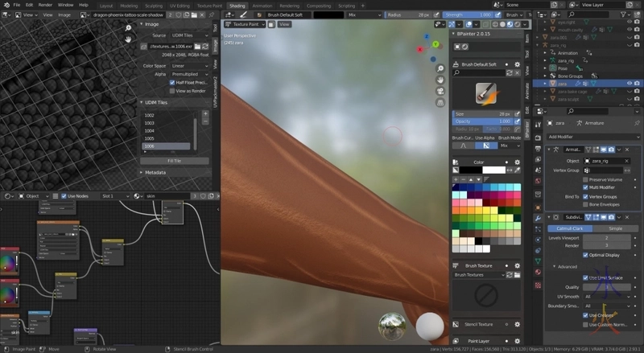Open Brush Default Soft settings gear
Image resolution: width=644 pixels, height=353 pixels.
[517, 64]
